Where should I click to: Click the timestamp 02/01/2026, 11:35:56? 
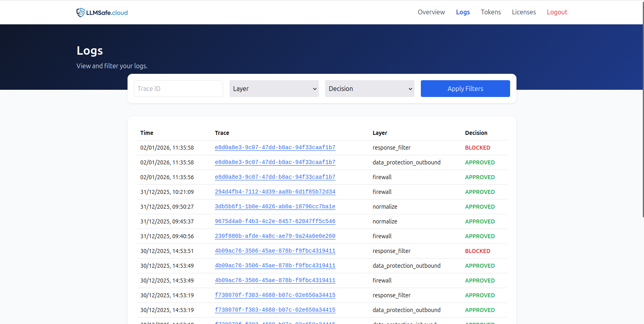167,177
